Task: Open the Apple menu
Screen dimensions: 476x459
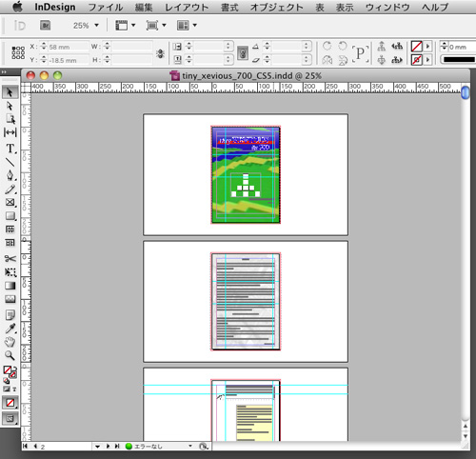Action: coord(18,7)
